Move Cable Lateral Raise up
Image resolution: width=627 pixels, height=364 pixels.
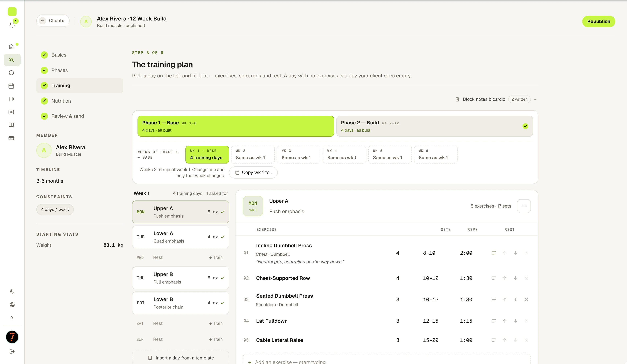pyautogui.click(x=505, y=340)
